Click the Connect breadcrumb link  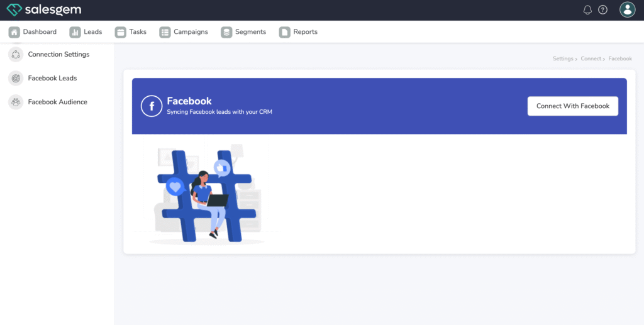[591, 58]
